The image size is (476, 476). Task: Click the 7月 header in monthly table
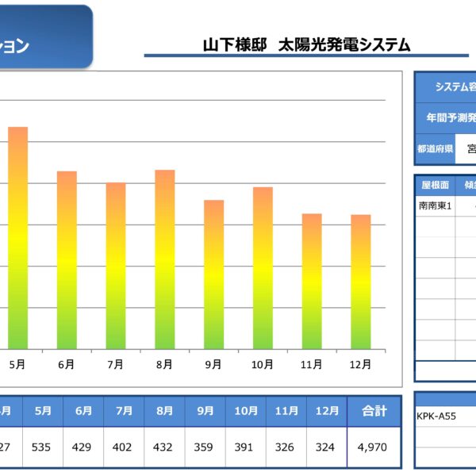124,411
